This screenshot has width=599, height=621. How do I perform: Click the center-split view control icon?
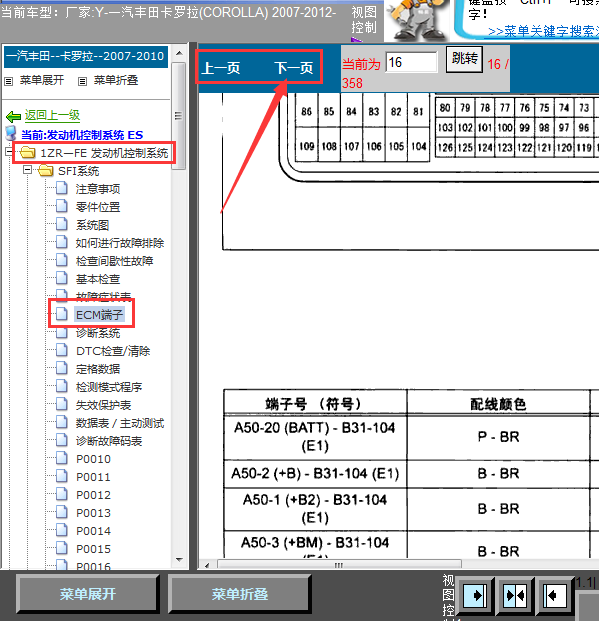point(515,595)
